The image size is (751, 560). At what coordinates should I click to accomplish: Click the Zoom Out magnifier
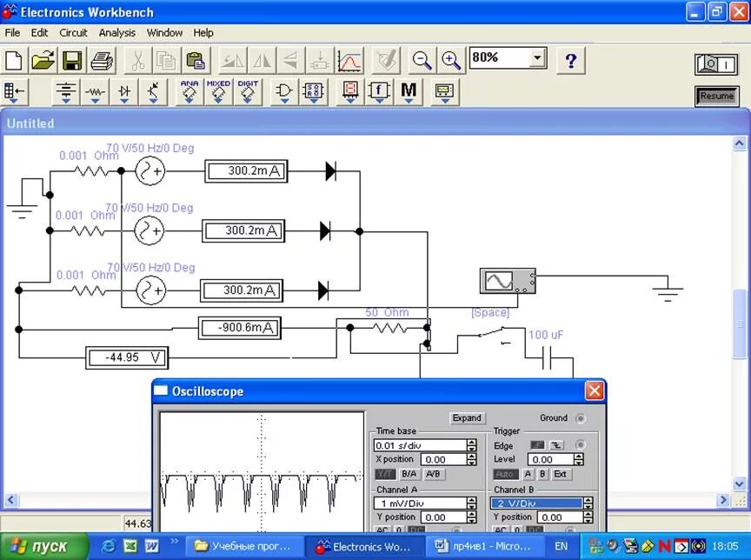coord(422,60)
